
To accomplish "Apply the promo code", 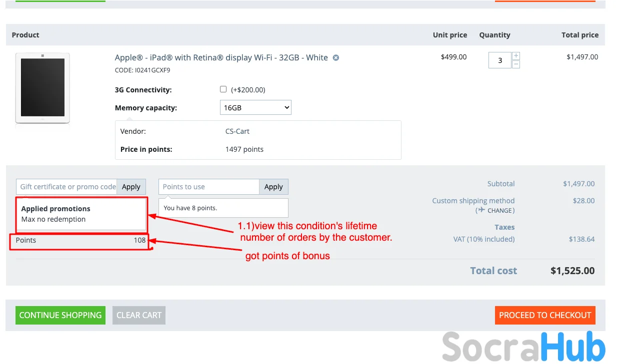I will click(x=131, y=187).
